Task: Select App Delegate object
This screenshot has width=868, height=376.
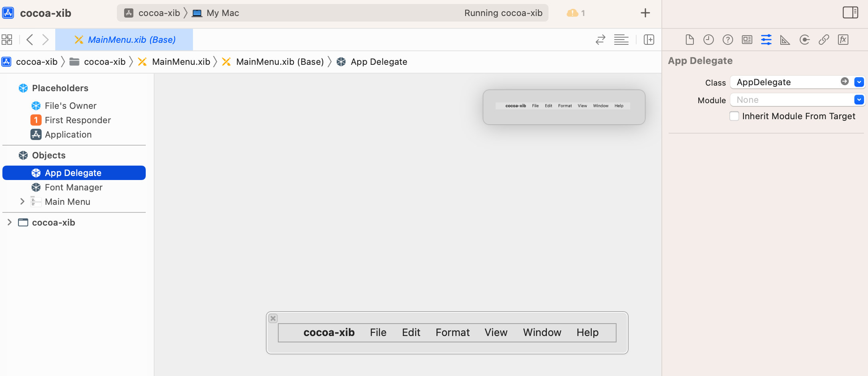Action: tap(74, 173)
